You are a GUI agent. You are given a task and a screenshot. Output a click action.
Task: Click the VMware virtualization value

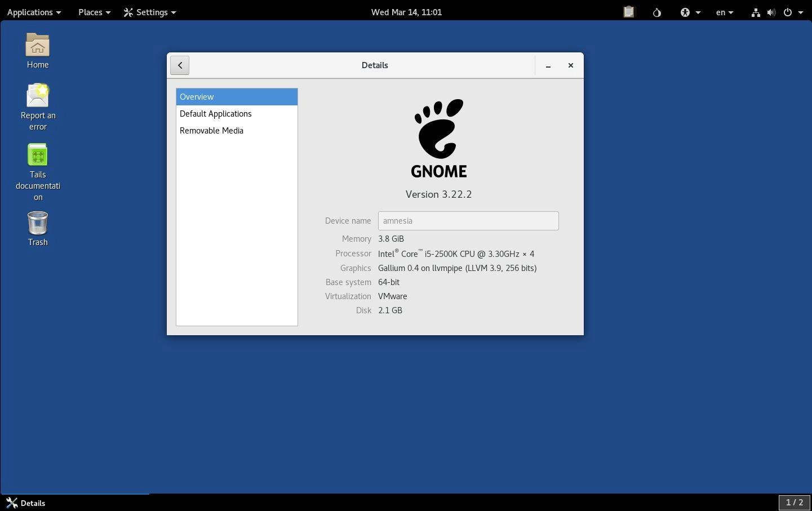(393, 296)
